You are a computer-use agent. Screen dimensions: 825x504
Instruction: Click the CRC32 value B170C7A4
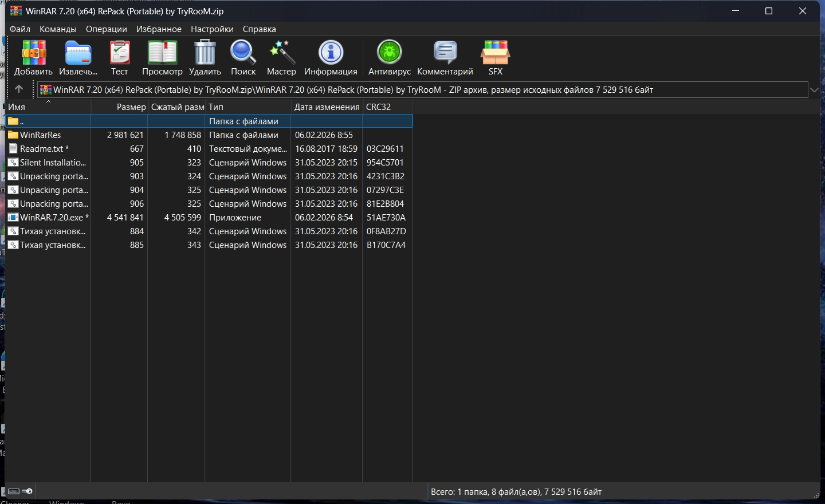(386, 245)
